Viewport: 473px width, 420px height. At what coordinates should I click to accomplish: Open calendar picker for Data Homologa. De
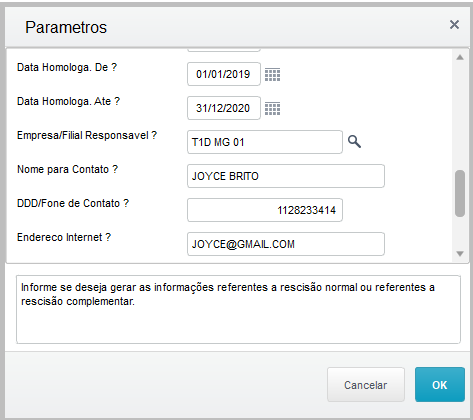pyautogui.click(x=272, y=74)
